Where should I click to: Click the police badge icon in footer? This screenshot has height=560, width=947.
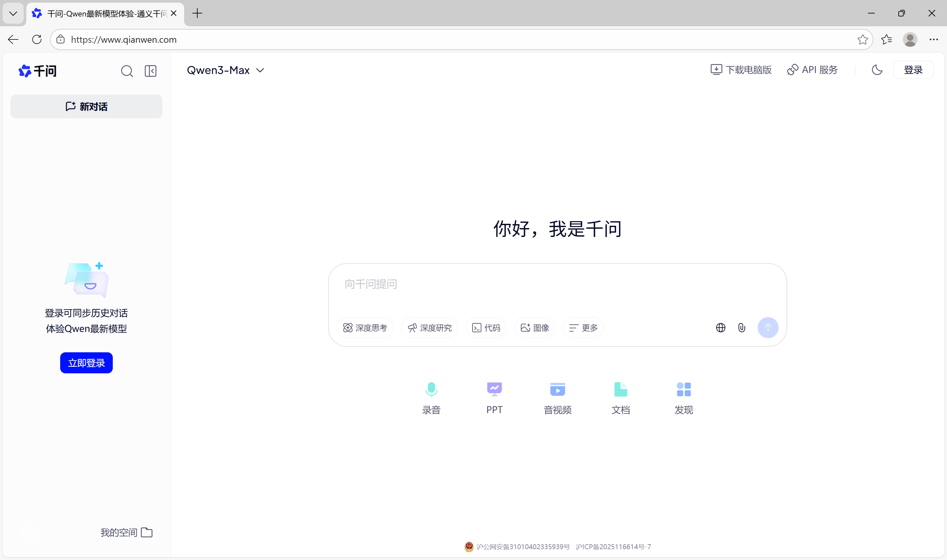pyautogui.click(x=469, y=547)
